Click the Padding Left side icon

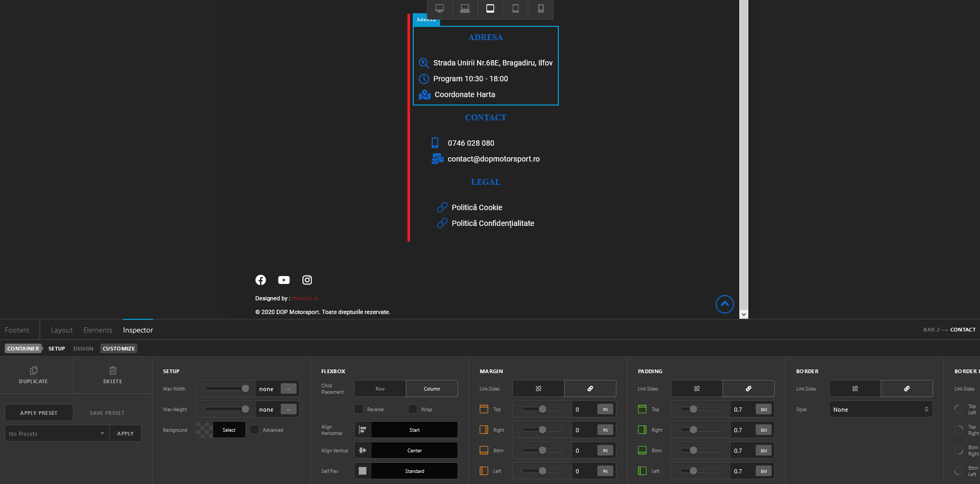(x=642, y=471)
